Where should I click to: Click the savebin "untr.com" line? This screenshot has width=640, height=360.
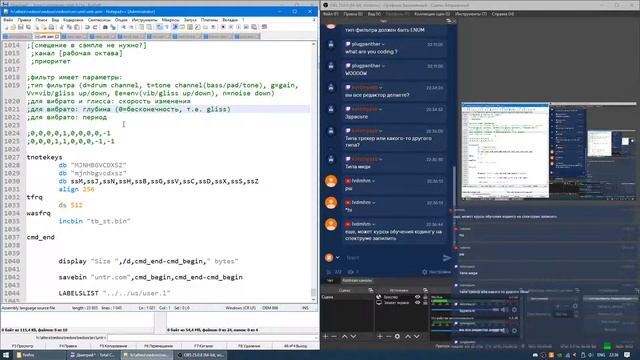click(151, 277)
